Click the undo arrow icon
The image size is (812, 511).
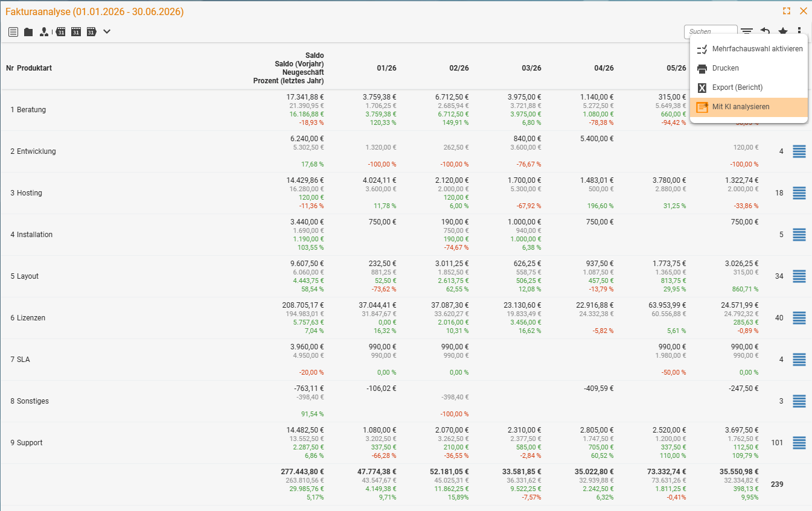[765, 31]
